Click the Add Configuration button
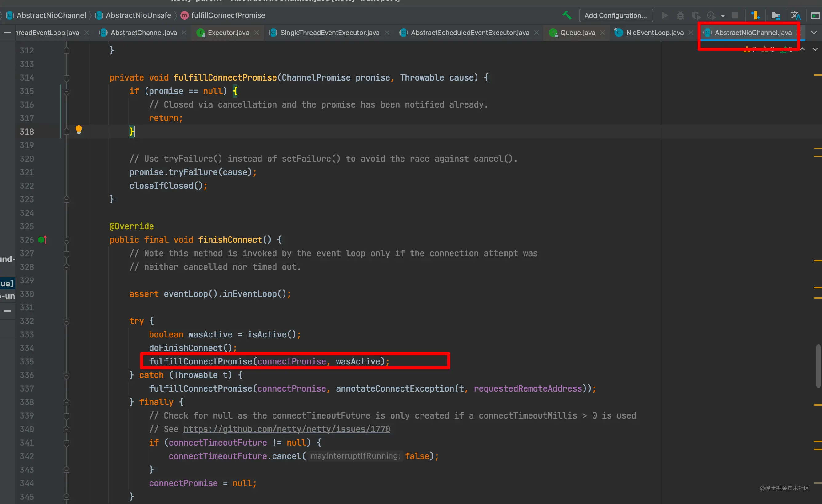The width and height of the screenshot is (822, 504). click(616, 15)
